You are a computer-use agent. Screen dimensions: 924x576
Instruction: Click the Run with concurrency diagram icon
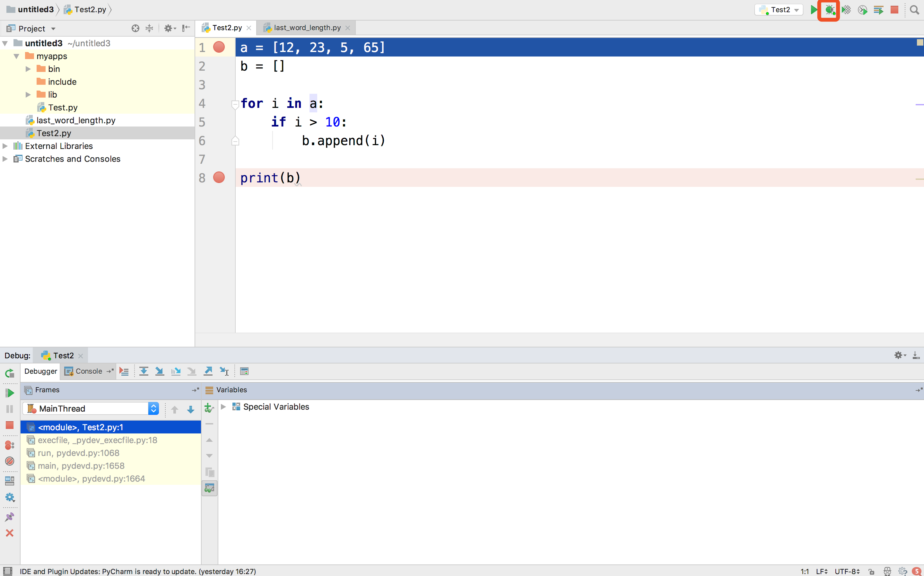coord(879,10)
